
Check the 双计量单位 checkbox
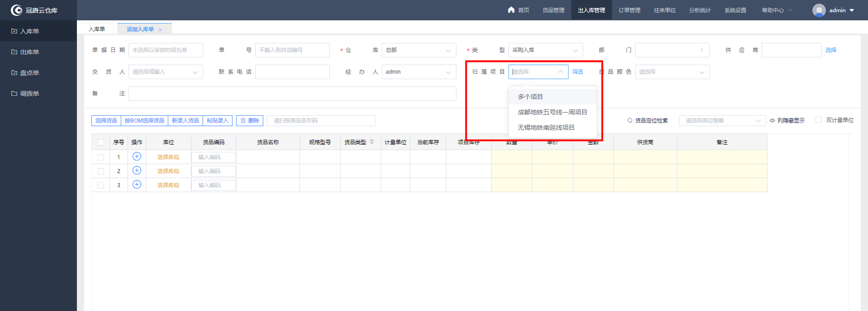(x=818, y=120)
